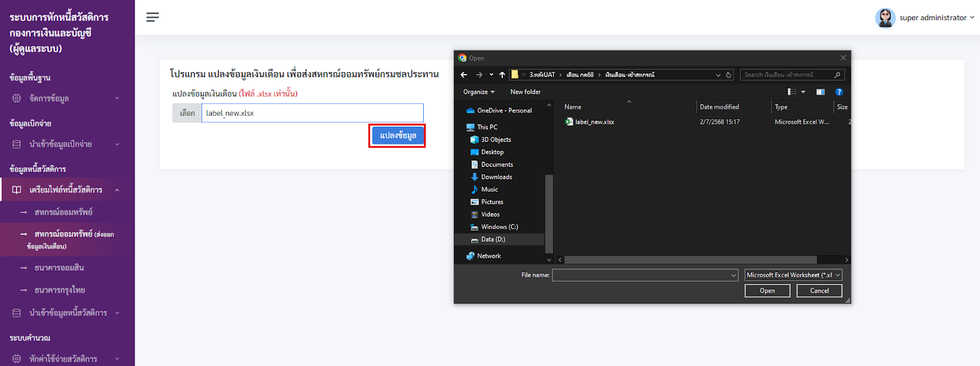Collapse the เตรียมไฟล์หนี้สวัสดิการ menu chevron

[117, 190]
